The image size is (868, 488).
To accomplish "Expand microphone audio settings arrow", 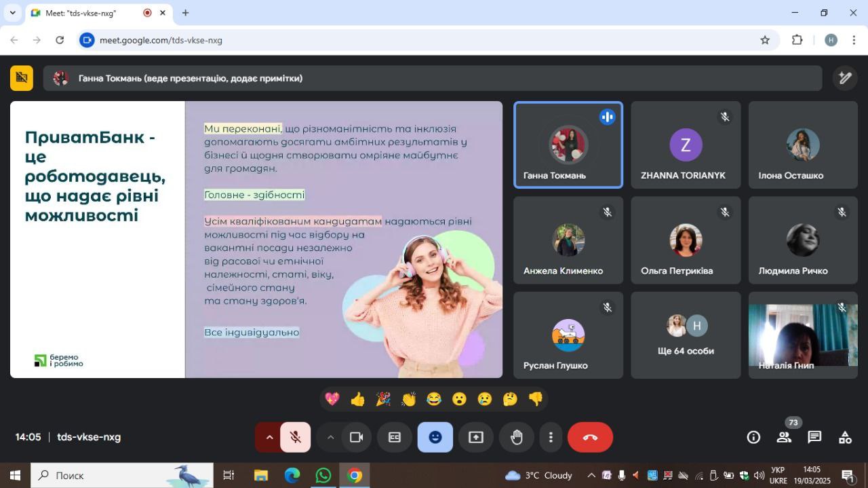I will click(269, 437).
